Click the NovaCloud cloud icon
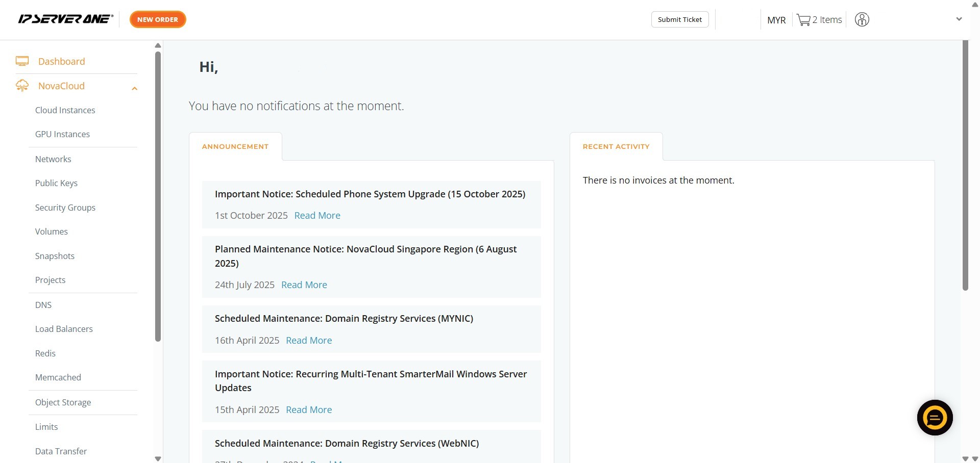The height and width of the screenshot is (463, 980). (22, 86)
